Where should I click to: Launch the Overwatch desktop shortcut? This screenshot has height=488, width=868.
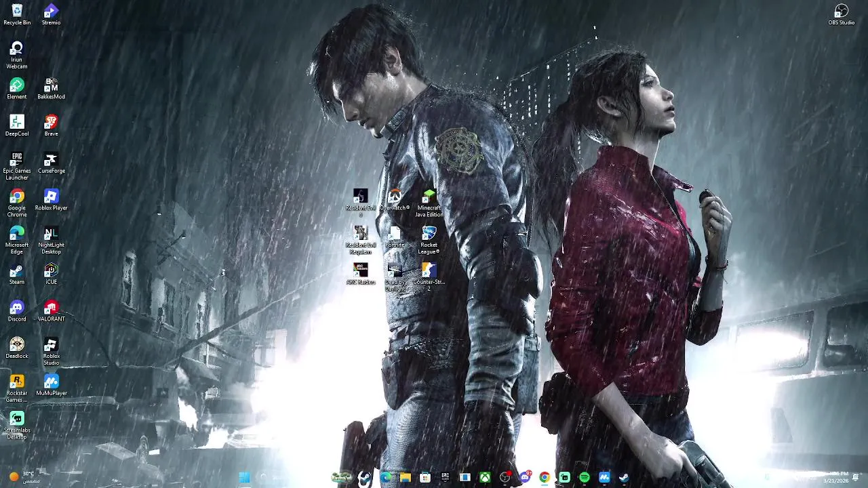coord(395,201)
